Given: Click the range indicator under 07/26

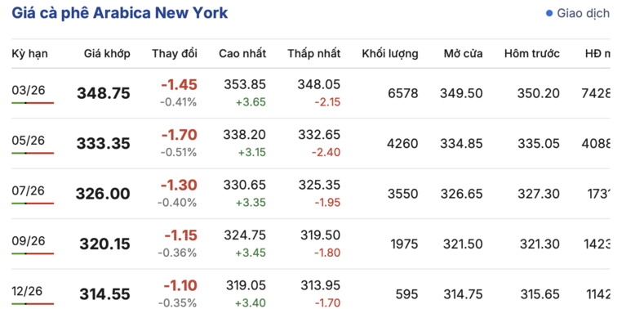Looking at the screenshot, I should (33, 204).
